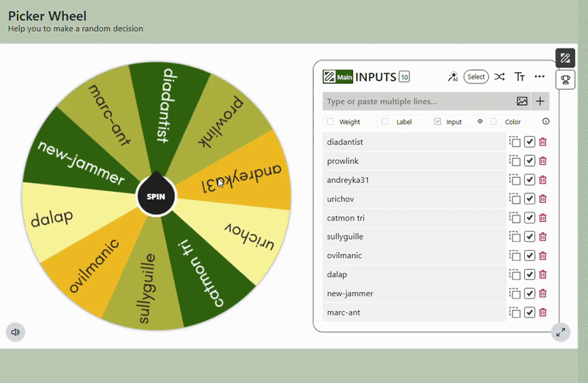The height and width of the screenshot is (383, 588).
Task: Focus the Type or paste multiple lines field
Action: pos(418,101)
